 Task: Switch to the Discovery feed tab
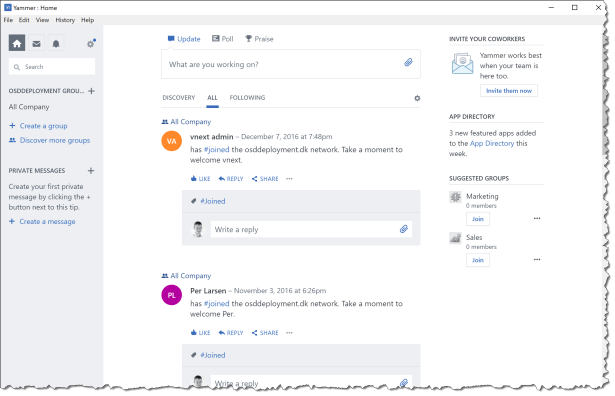tap(179, 98)
